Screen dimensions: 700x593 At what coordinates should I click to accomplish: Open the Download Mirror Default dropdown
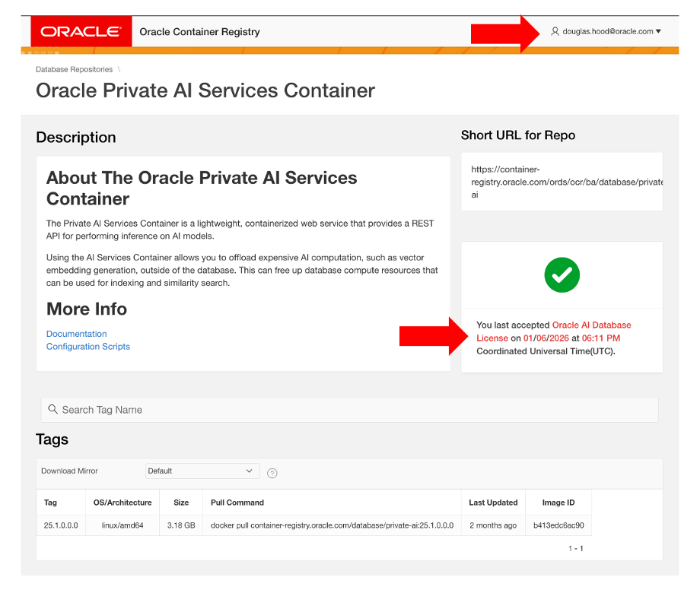202,471
